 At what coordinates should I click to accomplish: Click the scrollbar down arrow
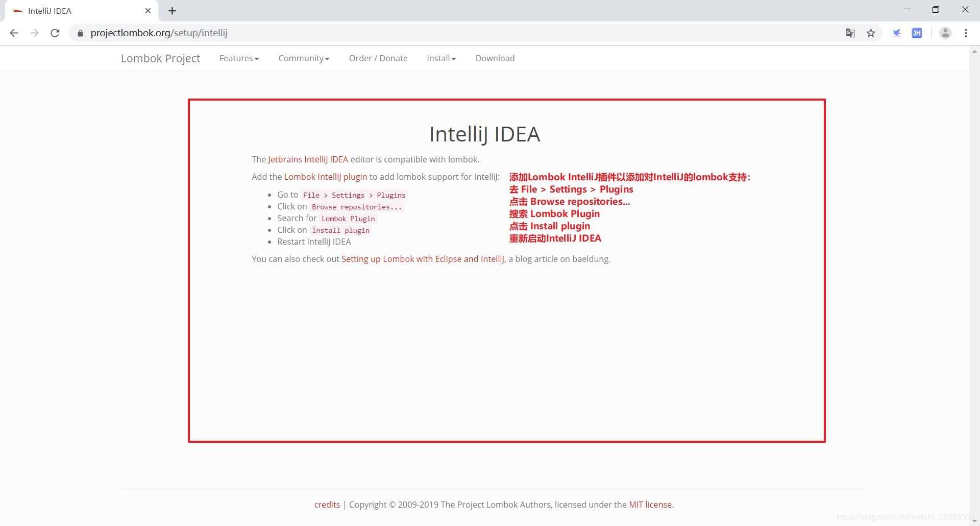coord(974,521)
